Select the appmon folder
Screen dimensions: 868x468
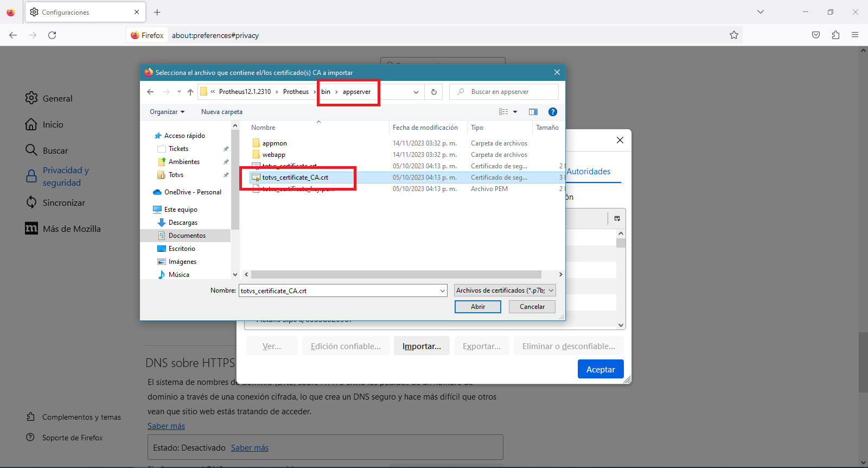[x=275, y=143]
